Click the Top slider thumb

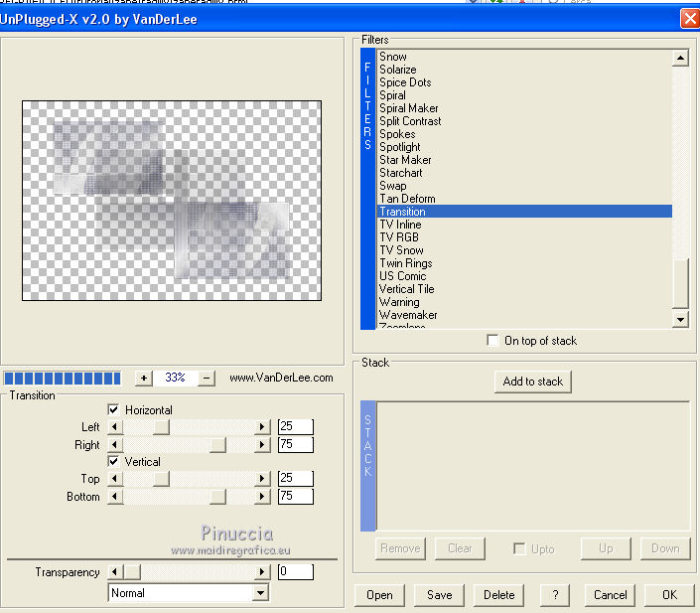point(161,479)
